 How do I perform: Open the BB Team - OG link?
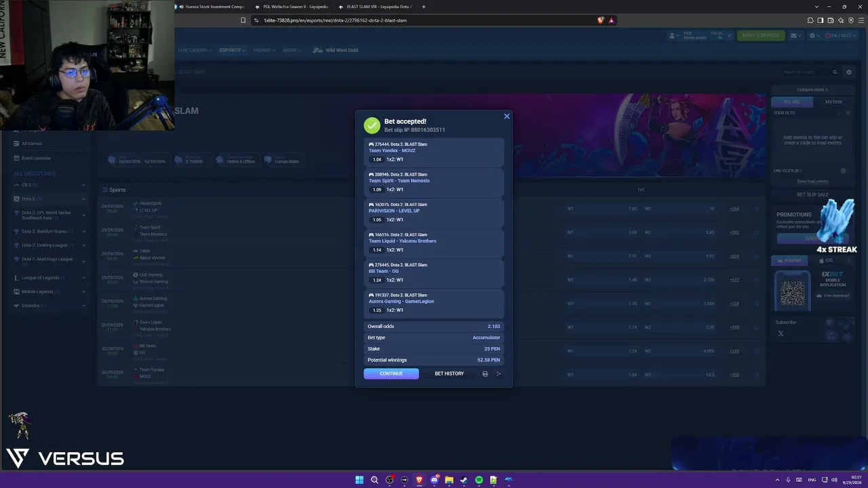tap(384, 271)
